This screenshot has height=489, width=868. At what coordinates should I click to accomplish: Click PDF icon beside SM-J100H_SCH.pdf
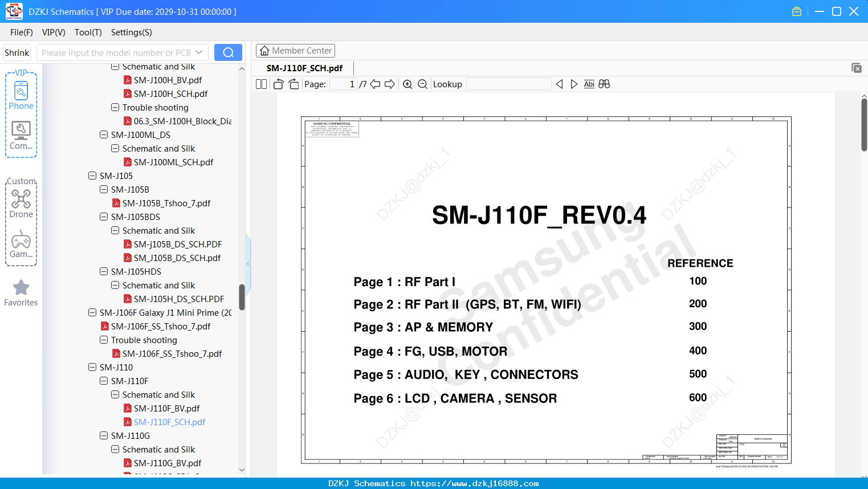pos(128,93)
